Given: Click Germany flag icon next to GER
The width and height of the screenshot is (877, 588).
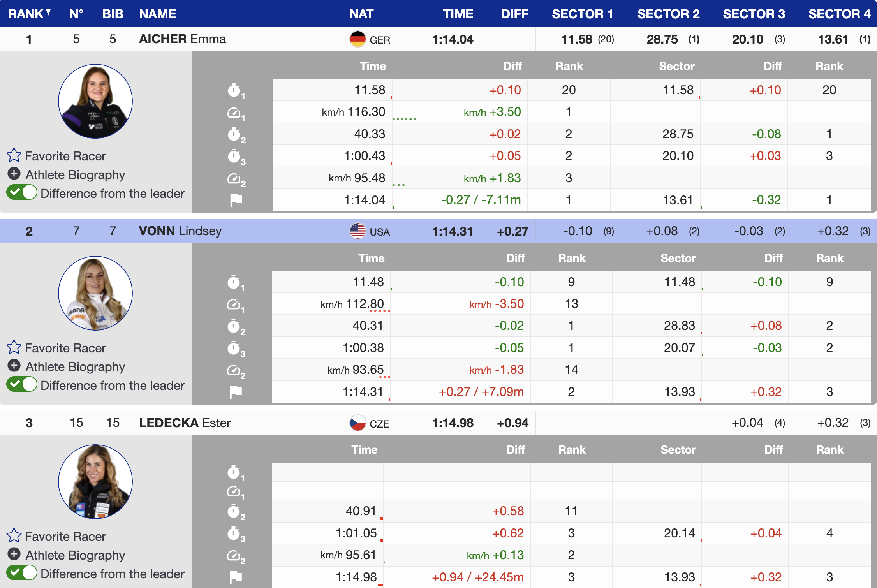Looking at the screenshot, I should [357, 39].
